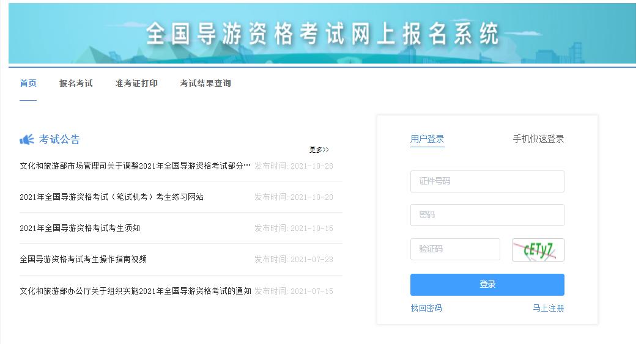Open the 2021-10-28 文化和旅游部市场管理司 announcement
This screenshot has height=344, width=644.
pos(135,166)
